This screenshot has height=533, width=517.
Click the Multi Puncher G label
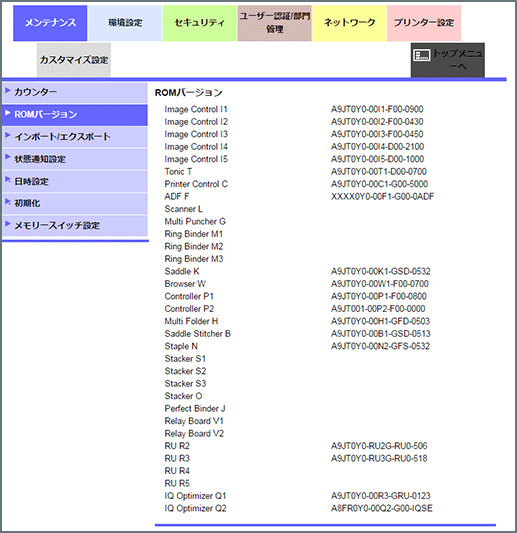195,222
